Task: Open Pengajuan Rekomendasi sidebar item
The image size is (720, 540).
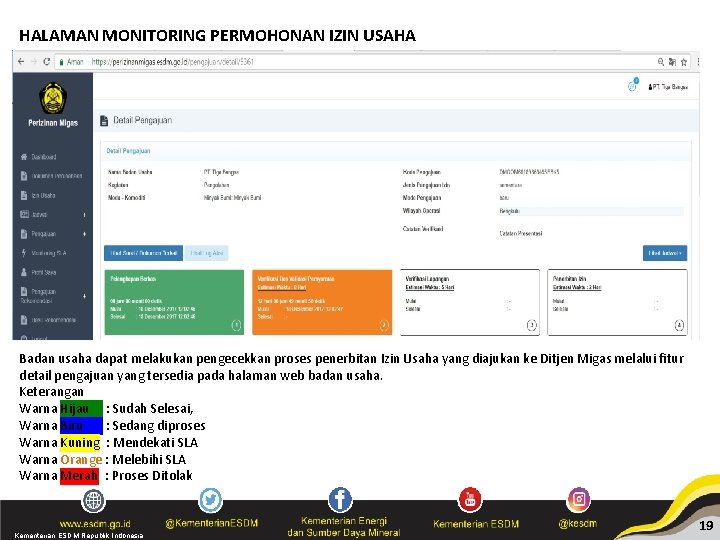Action: [39, 296]
